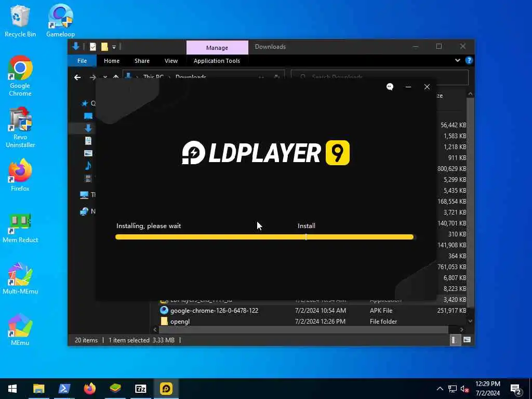Open Explorer help question mark icon
Screen dimensions: 532x399
click(469, 60)
